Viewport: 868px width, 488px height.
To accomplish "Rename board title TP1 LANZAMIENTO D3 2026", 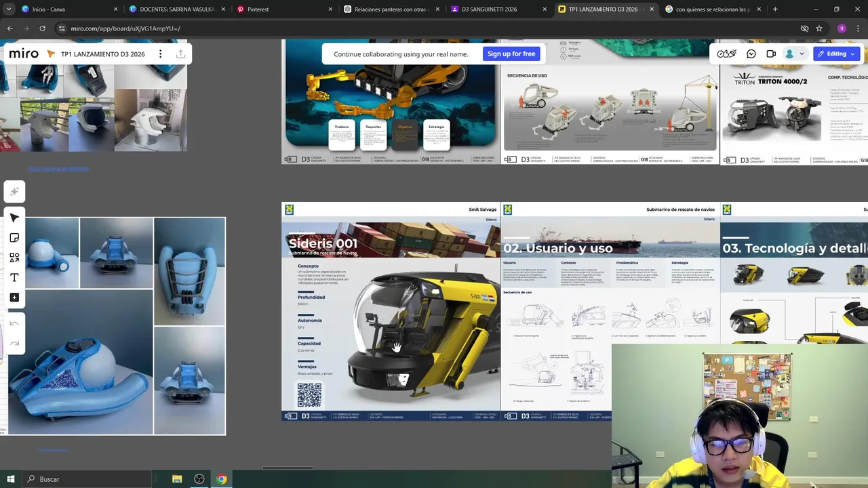I will pos(102,54).
